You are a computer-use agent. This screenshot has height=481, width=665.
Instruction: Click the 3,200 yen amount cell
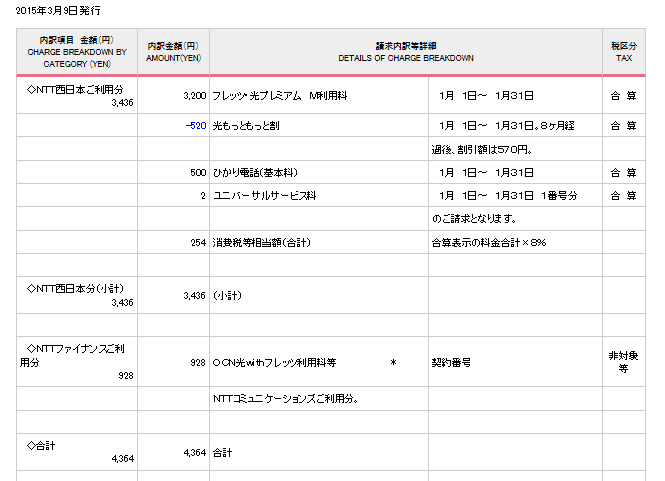pyautogui.click(x=195, y=96)
